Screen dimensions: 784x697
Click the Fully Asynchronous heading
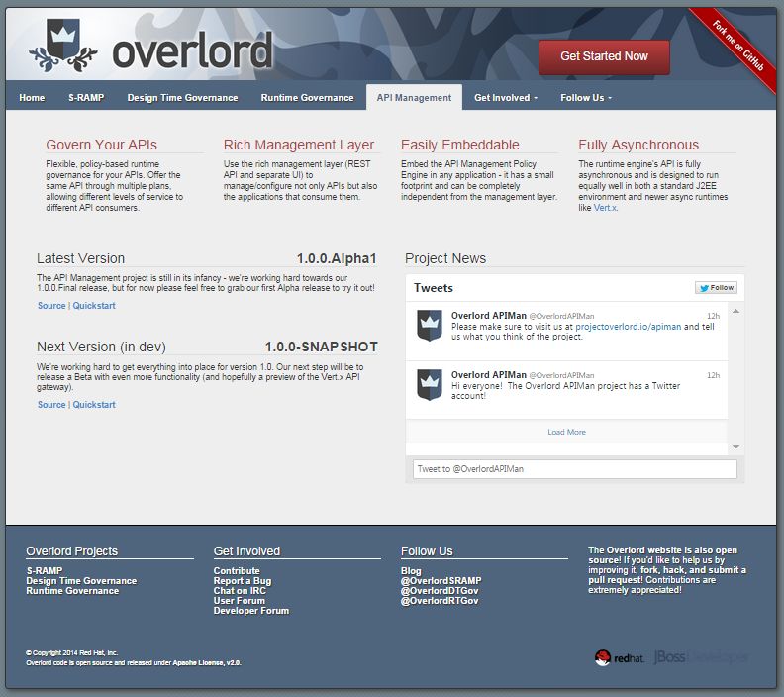point(638,145)
